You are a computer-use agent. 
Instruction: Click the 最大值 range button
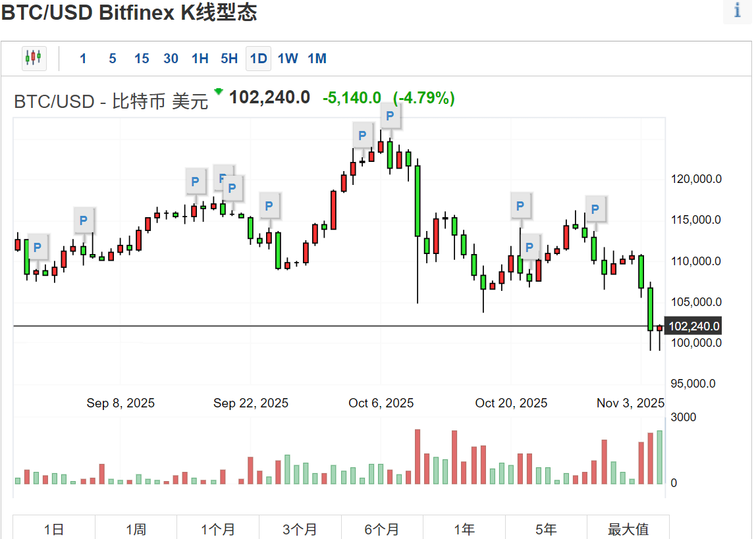[x=629, y=528]
